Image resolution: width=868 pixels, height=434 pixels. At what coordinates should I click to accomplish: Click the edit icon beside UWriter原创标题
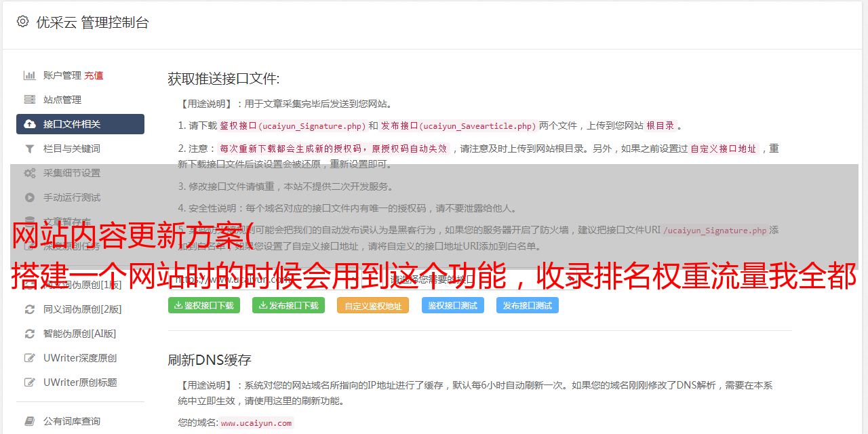[30, 382]
